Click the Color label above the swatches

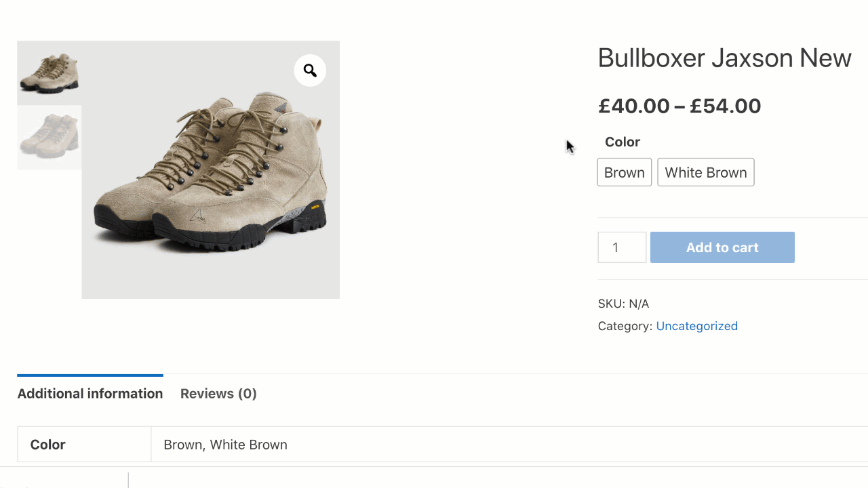tap(623, 142)
